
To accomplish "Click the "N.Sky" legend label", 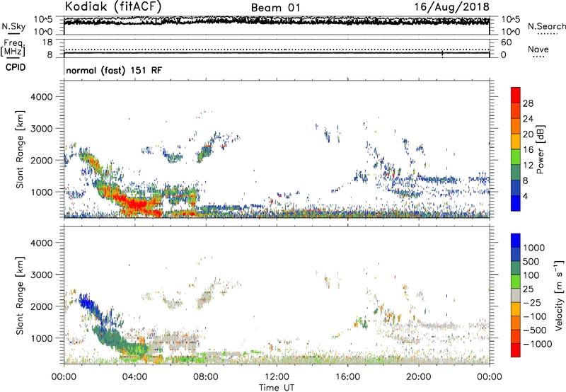I will click(x=13, y=26).
